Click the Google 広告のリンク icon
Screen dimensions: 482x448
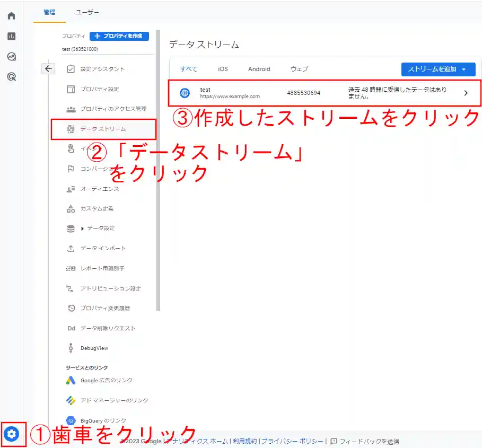click(x=71, y=380)
